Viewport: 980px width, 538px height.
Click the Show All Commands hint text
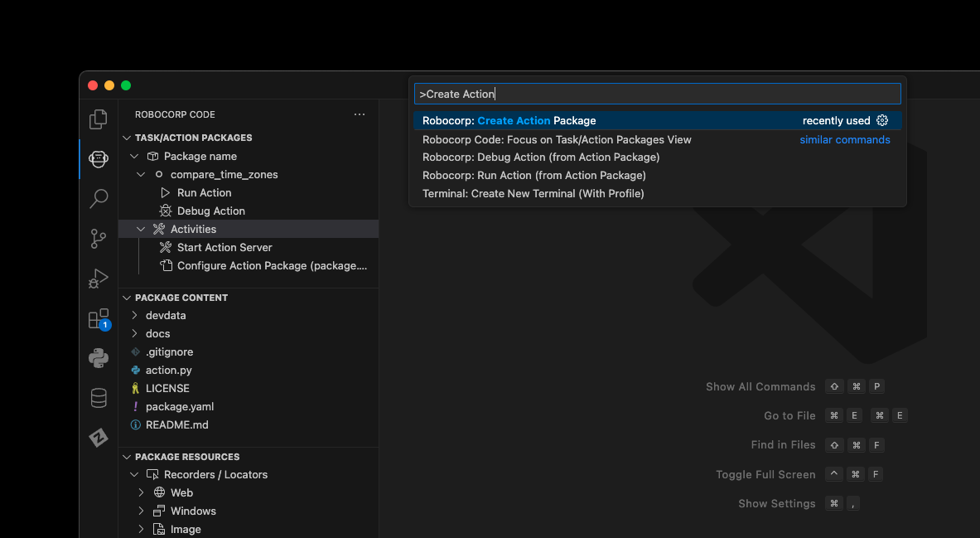760,386
